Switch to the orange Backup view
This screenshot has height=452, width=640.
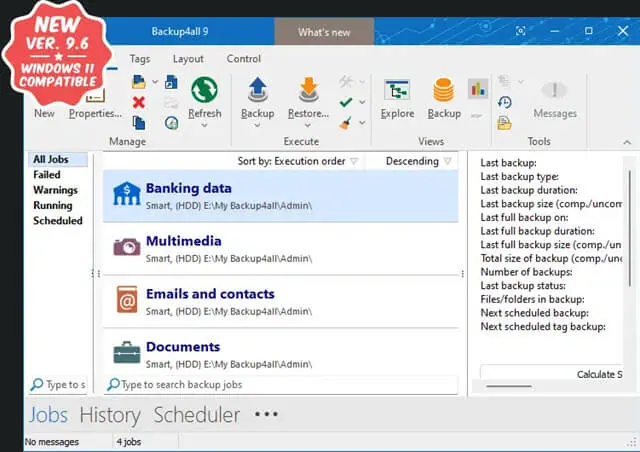(x=444, y=89)
